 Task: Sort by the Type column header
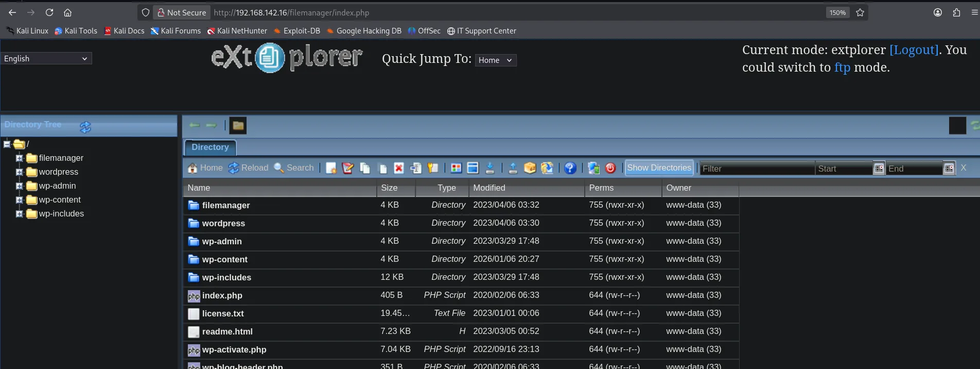click(x=442, y=188)
